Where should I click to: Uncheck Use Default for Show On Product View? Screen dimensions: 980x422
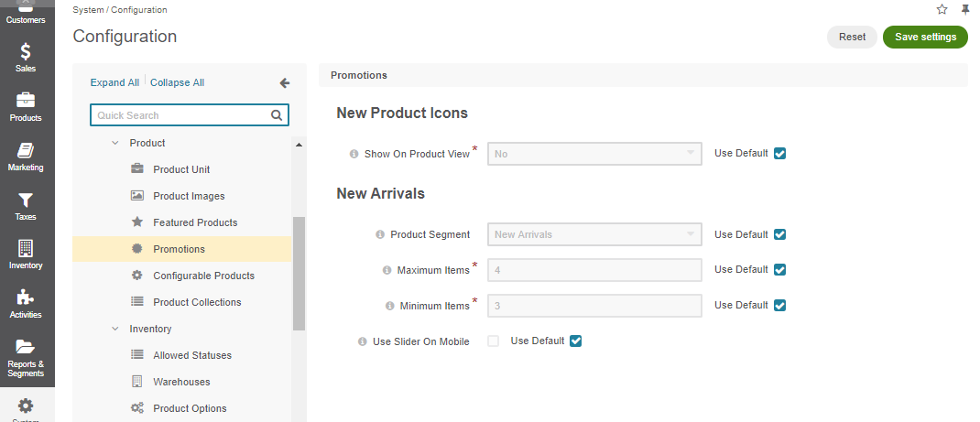779,154
